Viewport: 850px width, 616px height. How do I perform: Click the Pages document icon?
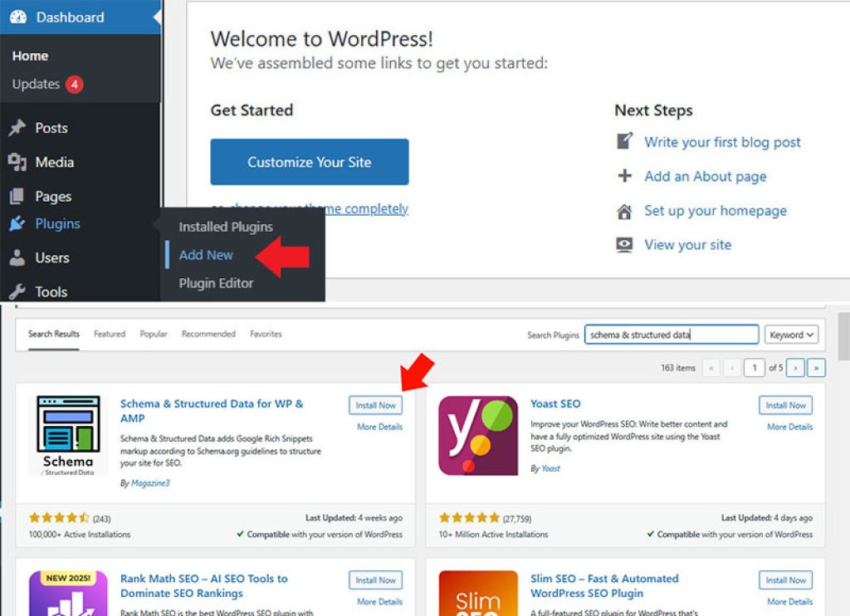pos(17,196)
